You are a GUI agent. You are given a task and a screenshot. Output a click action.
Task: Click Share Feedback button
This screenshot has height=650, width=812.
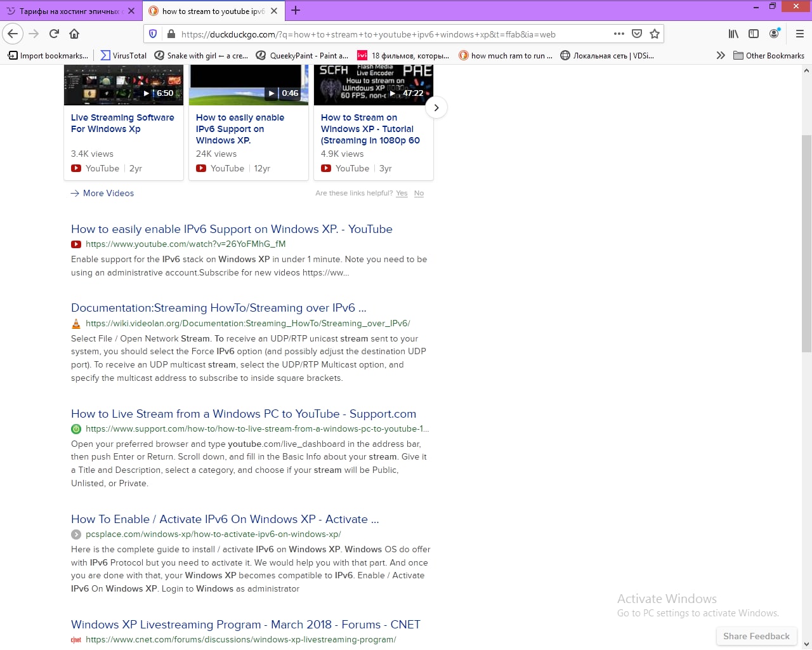point(756,636)
